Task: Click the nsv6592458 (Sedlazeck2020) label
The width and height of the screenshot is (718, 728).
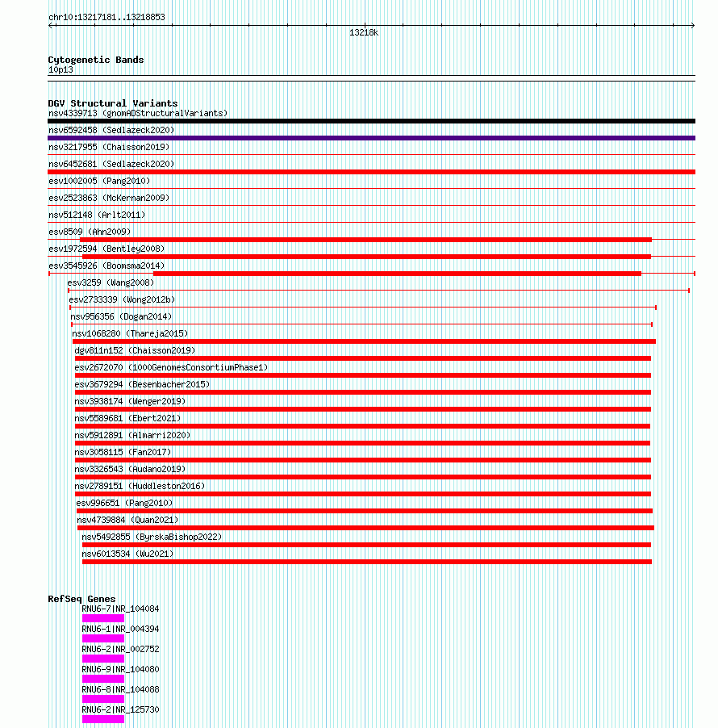Action: (111, 130)
